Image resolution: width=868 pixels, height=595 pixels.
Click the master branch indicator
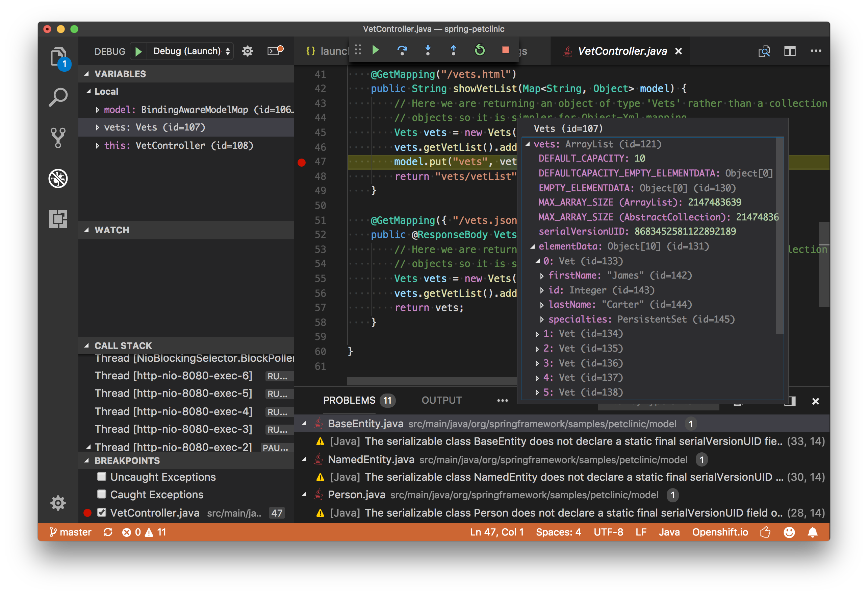(x=71, y=532)
